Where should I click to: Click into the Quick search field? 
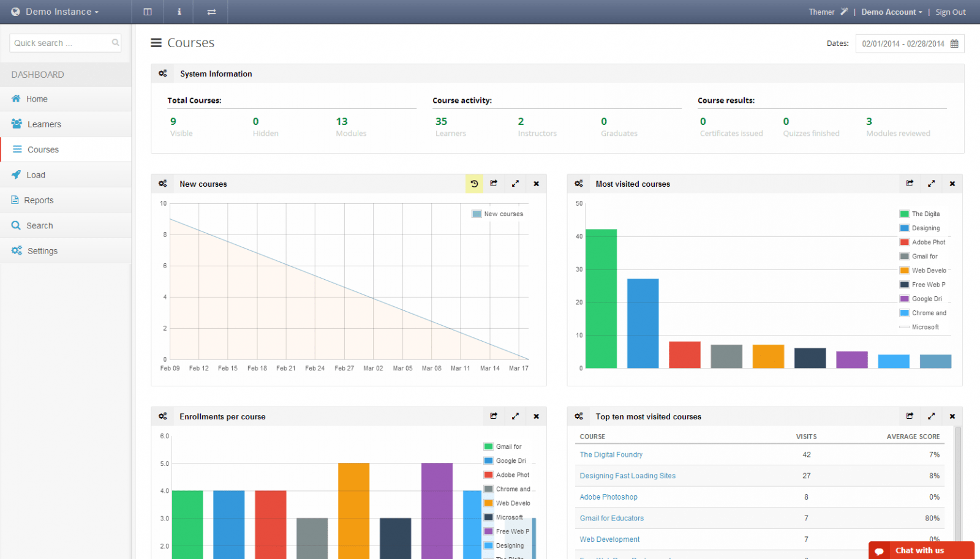(61, 43)
